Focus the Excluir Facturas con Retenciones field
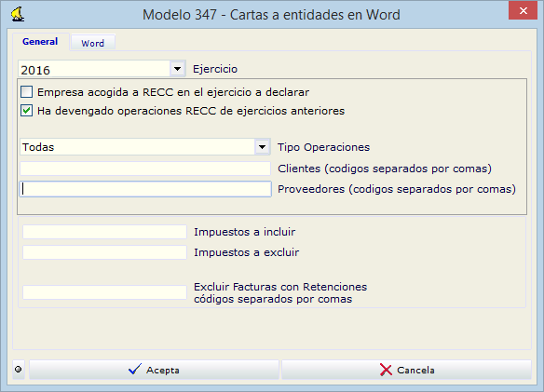 click(x=104, y=292)
